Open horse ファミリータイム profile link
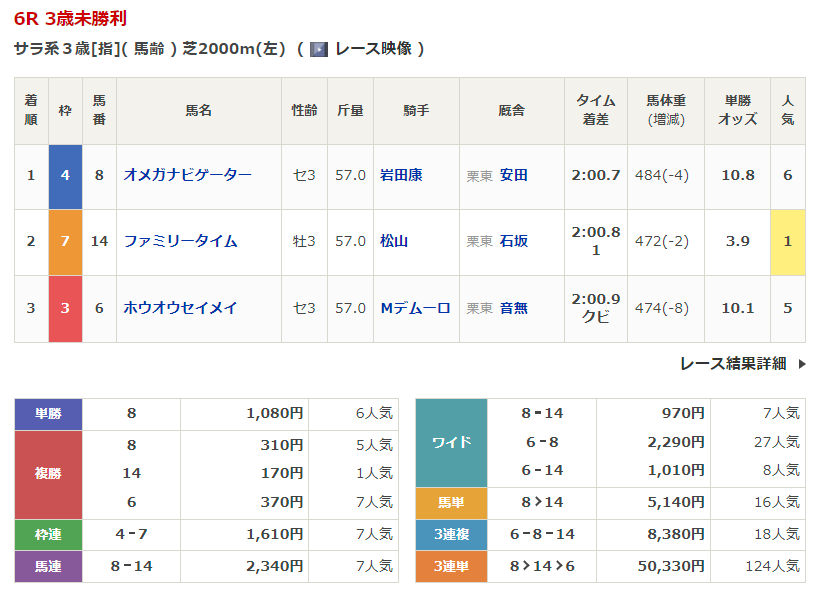Image resolution: width=828 pixels, height=593 pixels. coord(180,241)
